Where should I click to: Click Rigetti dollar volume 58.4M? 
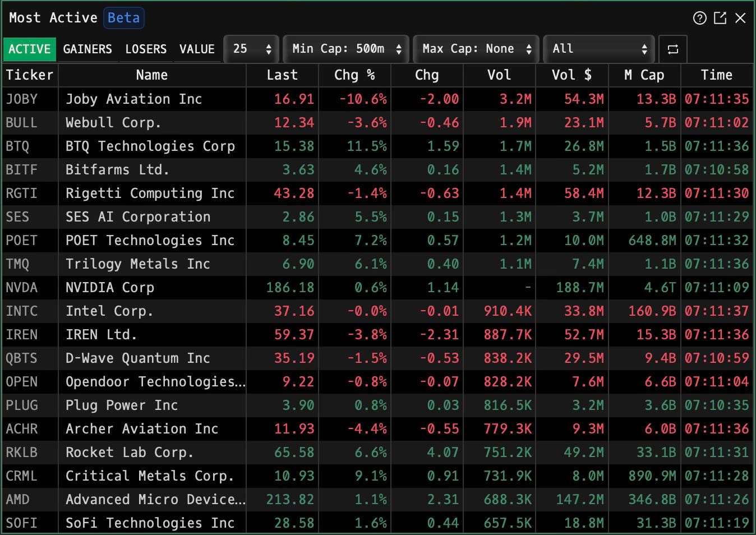click(x=584, y=193)
